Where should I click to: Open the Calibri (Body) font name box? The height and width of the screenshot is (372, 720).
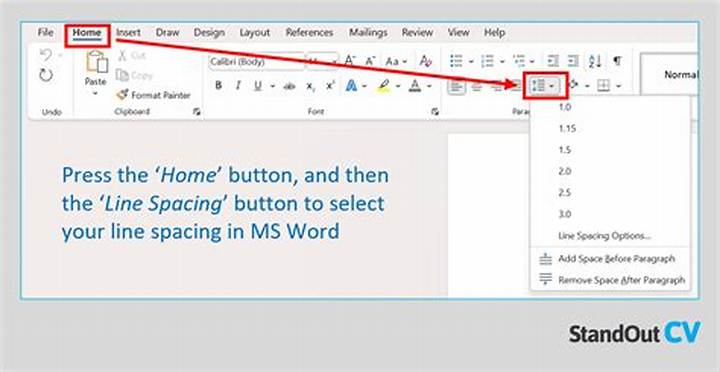click(x=256, y=61)
